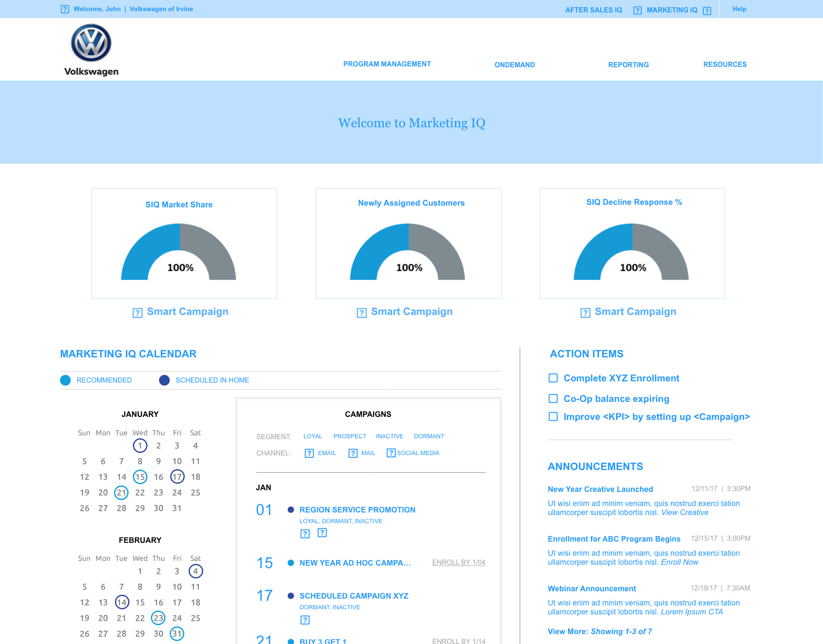Open Webinar Announcement
823x644 pixels.
tap(592, 589)
